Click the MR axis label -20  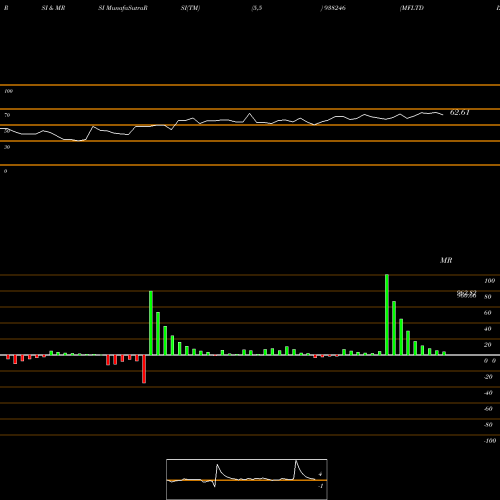(488, 377)
